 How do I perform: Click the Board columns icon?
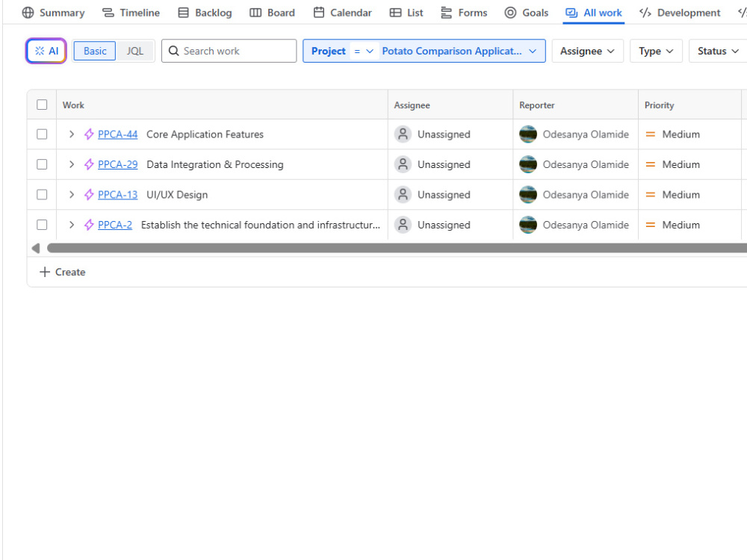point(255,13)
